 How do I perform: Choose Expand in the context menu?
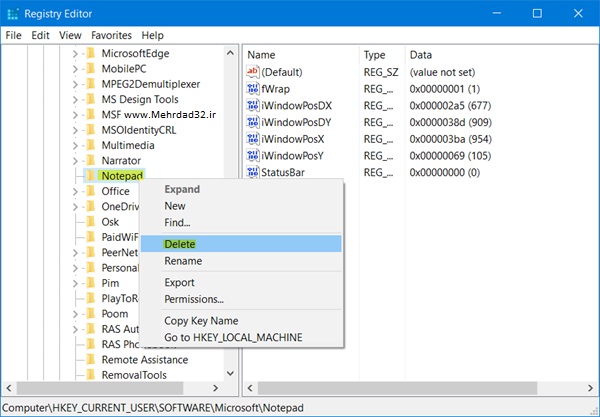(241, 189)
